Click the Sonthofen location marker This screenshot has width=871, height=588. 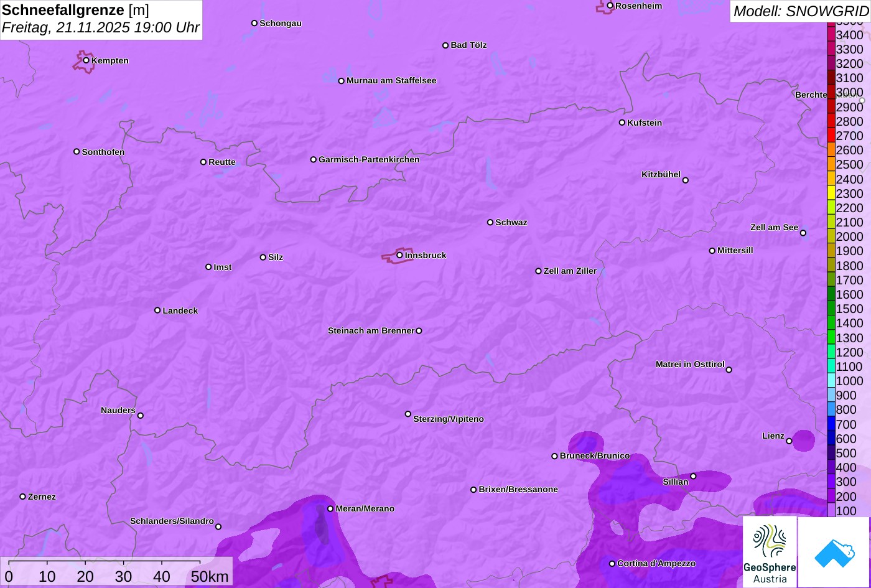[77, 152]
